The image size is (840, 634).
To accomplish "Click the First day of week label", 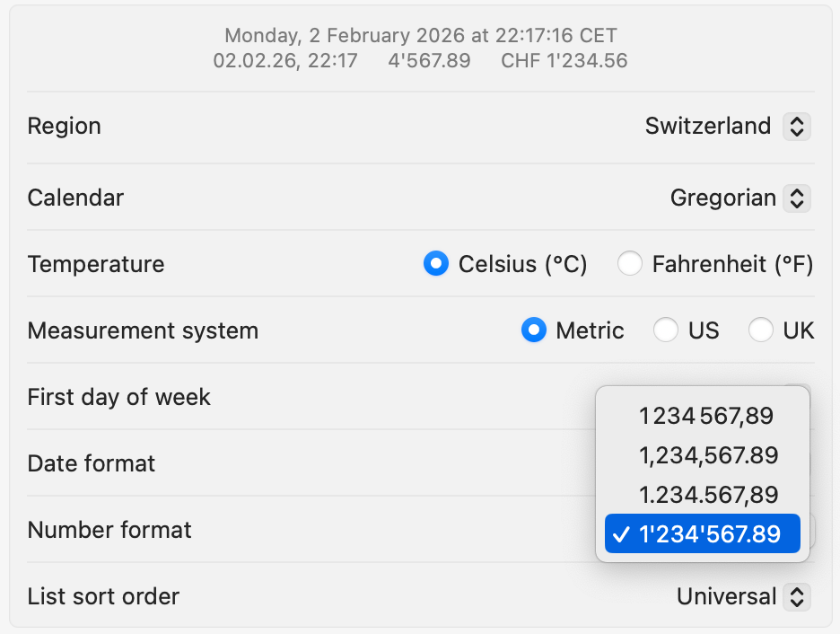I will pyautogui.click(x=118, y=397).
